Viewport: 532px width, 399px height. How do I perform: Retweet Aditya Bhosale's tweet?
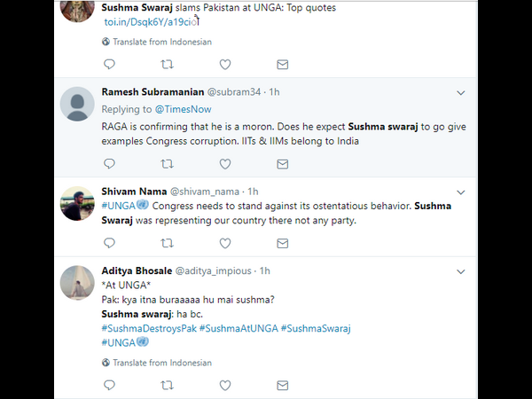(167, 385)
